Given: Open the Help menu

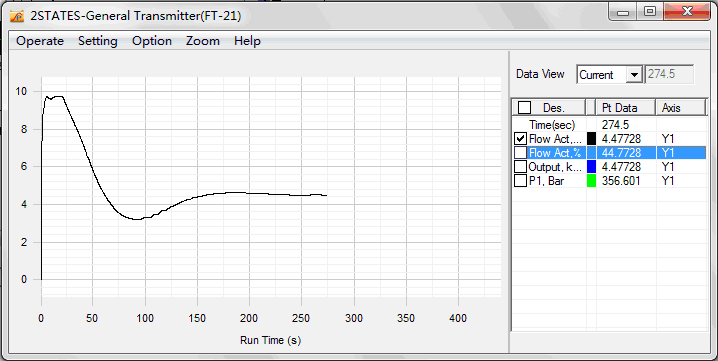Looking at the screenshot, I should tap(247, 41).
